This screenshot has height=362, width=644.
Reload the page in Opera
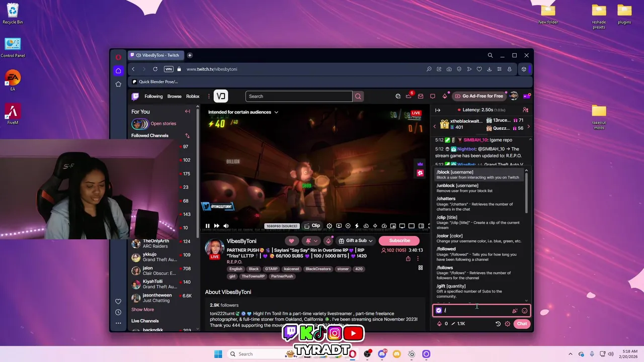click(155, 69)
